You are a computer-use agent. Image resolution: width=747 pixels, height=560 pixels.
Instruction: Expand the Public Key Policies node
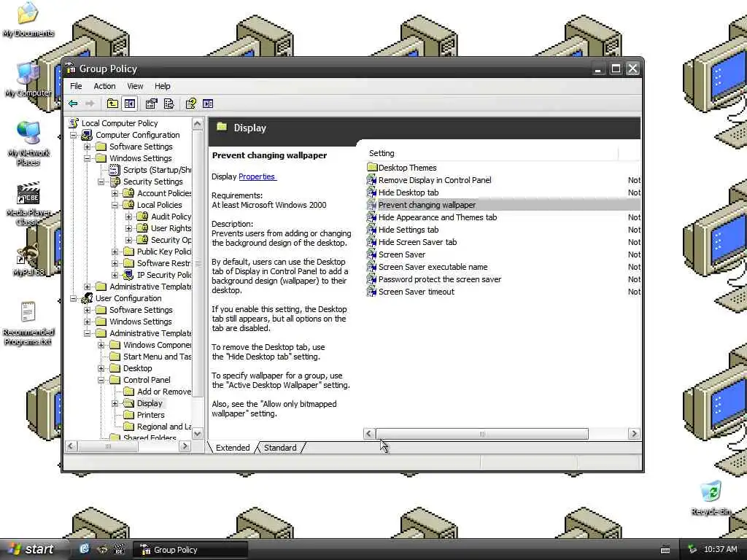(x=115, y=252)
